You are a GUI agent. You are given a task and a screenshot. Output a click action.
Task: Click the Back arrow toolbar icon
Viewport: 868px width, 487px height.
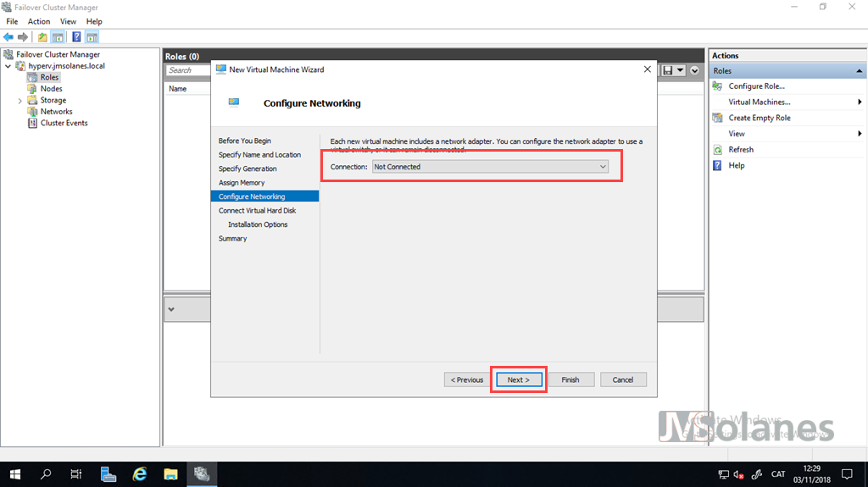click(x=8, y=37)
